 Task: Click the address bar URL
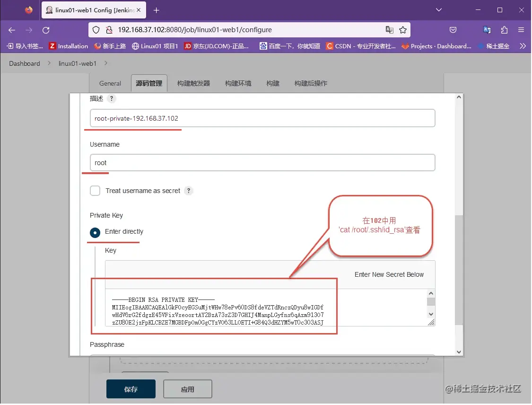tap(195, 30)
